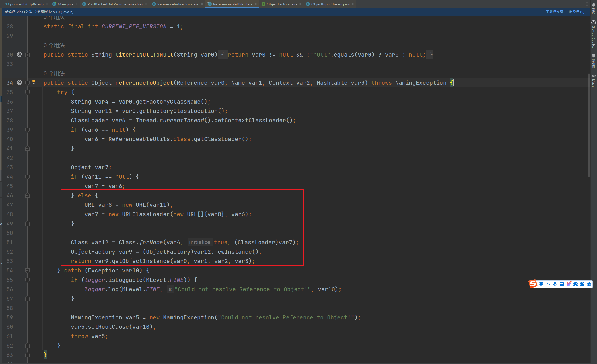597x364 pixels.
Task: Open the Sogou skin shirt icon
Action: click(x=569, y=284)
